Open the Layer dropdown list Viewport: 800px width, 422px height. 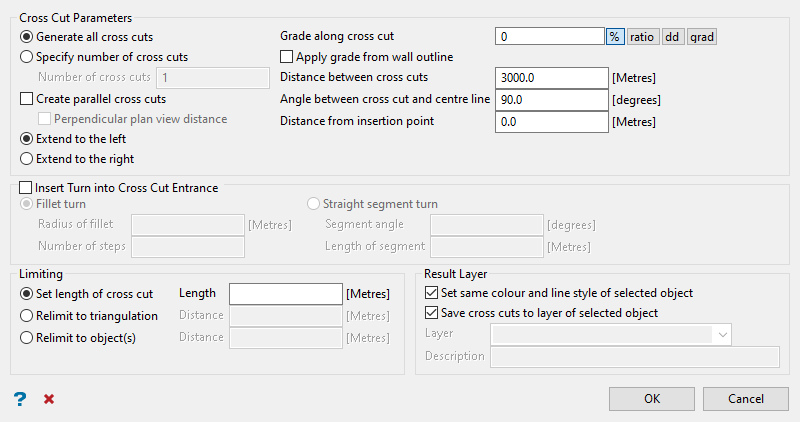coord(721,334)
